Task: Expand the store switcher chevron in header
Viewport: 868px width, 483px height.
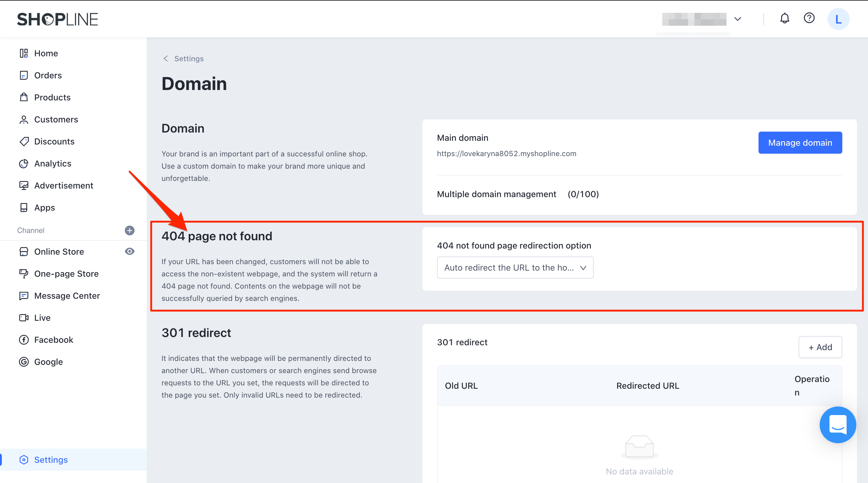Action: (x=738, y=19)
